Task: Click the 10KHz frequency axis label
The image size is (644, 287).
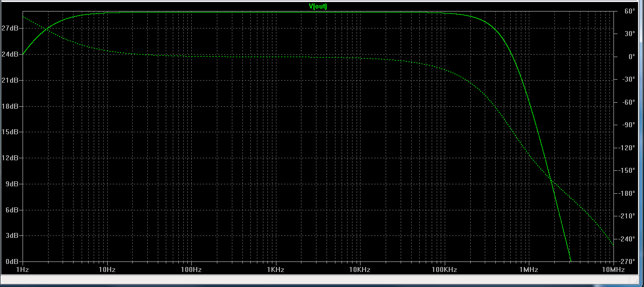Action: click(360, 269)
